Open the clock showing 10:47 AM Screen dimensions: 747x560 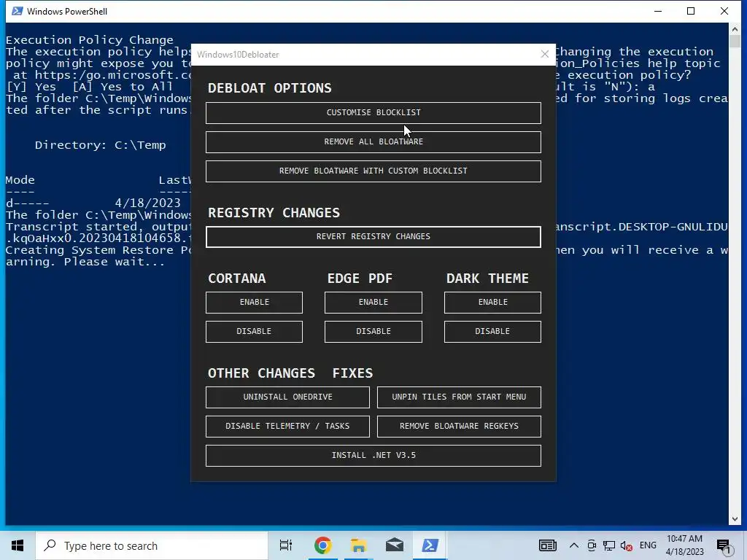click(684, 545)
